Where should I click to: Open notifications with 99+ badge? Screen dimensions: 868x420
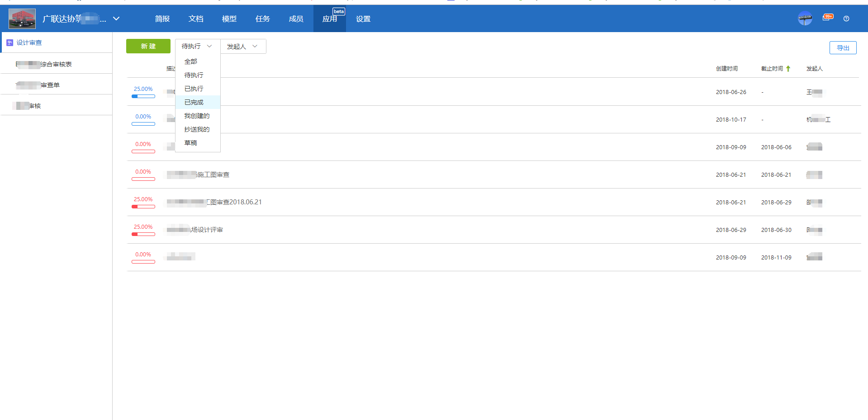827,18
